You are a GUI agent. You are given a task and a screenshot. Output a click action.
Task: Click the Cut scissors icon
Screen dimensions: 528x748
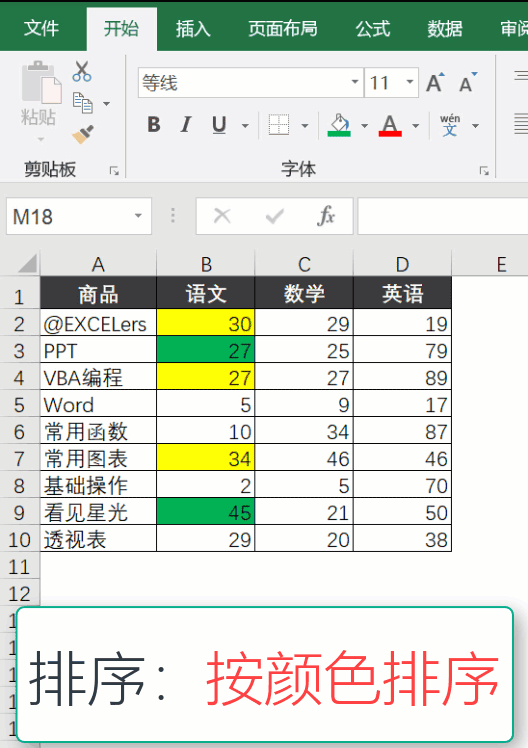point(82,71)
